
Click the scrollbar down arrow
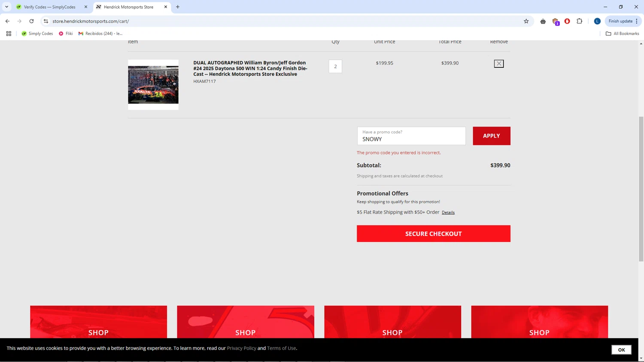click(x=641, y=358)
